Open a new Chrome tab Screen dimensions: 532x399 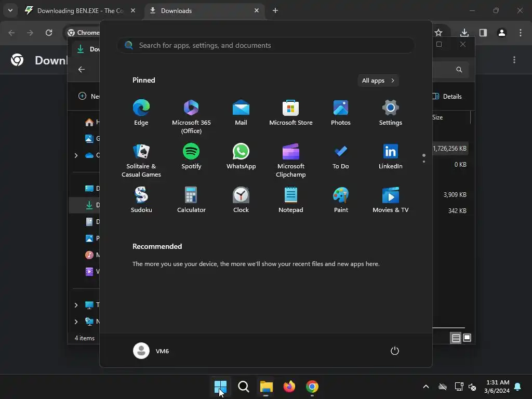[x=275, y=10]
